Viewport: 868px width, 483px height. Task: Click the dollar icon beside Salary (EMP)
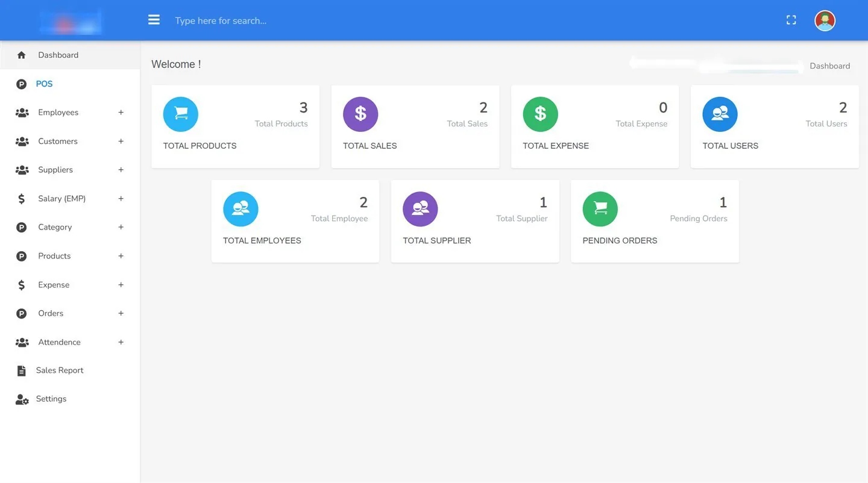click(x=22, y=199)
